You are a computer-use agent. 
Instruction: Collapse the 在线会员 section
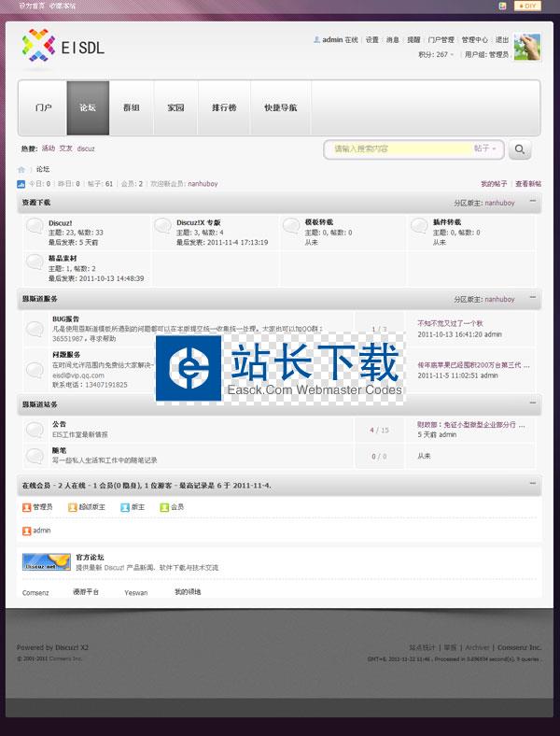533,484
